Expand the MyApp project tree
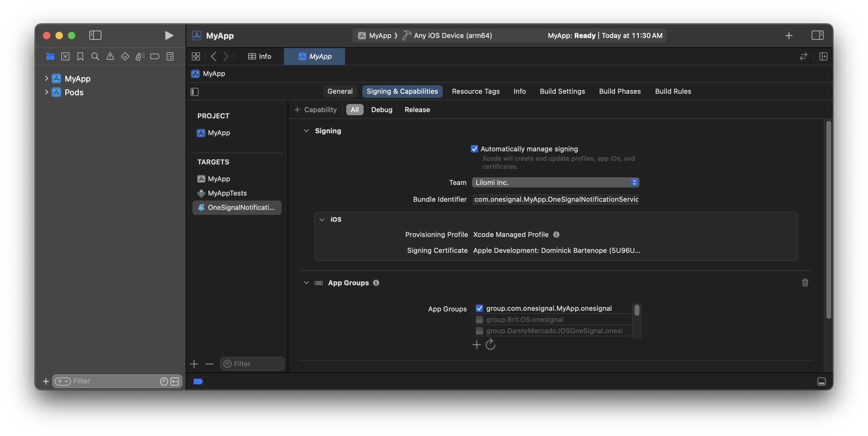 pyautogui.click(x=46, y=78)
